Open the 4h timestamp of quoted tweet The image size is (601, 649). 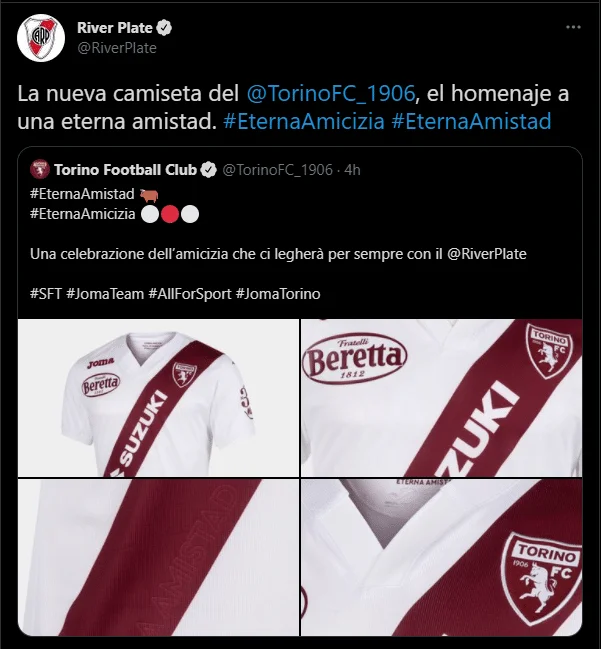point(352,170)
